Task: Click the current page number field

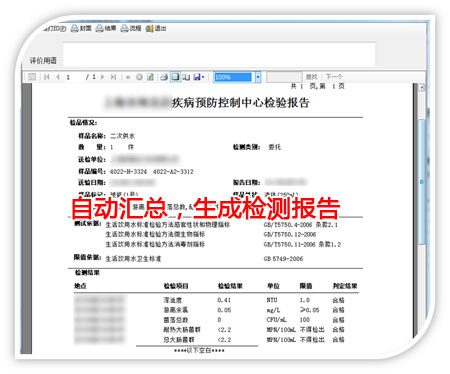Action: point(73,77)
